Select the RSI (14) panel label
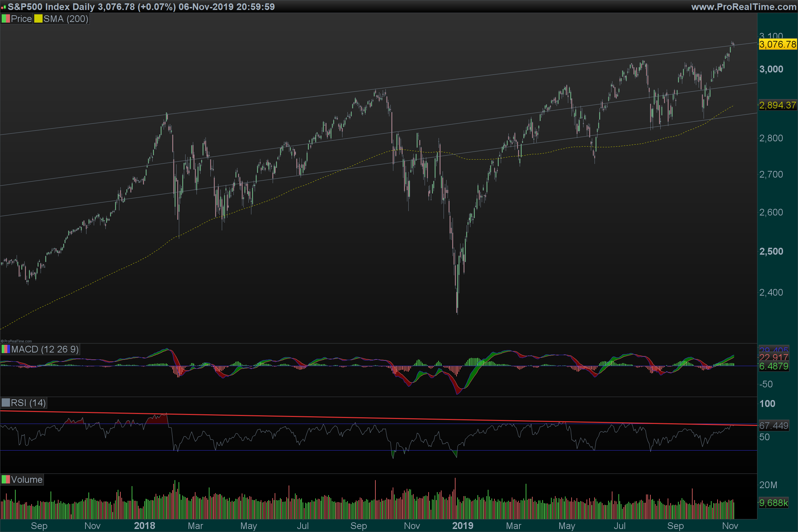Screen dimensions: 798x532 (x=28, y=403)
